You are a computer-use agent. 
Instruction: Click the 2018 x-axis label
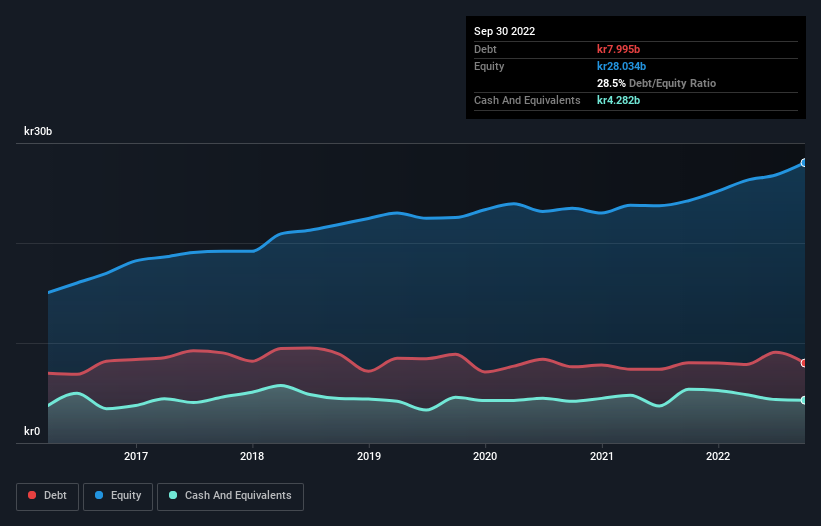(x=252, y=456)
